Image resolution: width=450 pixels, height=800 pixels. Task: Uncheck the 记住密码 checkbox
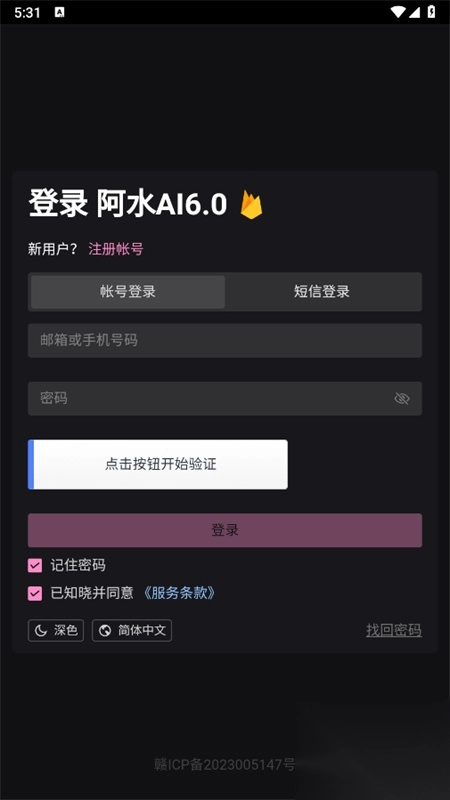(x=35, y=565)
